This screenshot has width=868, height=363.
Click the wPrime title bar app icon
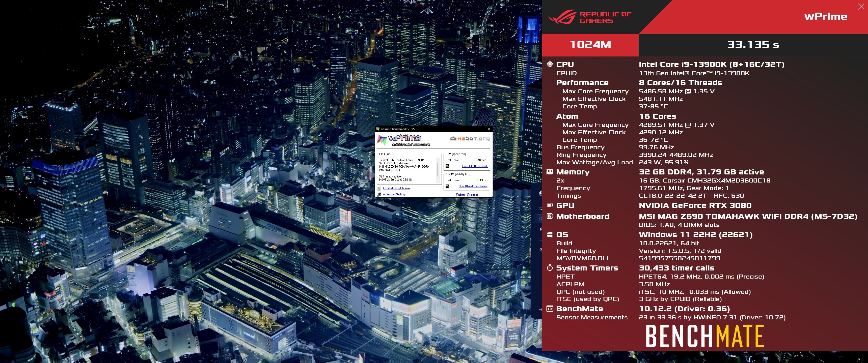pos(378,129)
